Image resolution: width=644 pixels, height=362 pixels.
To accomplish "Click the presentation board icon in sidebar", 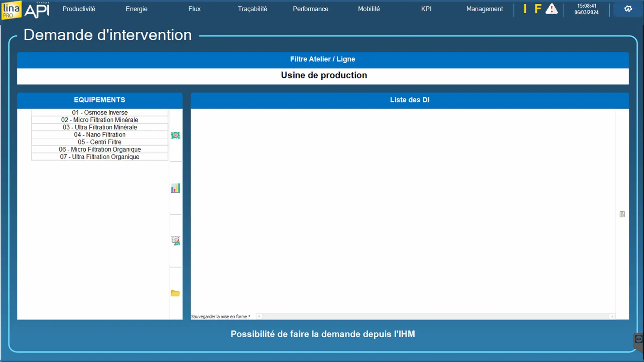I will click(x=175, y=241).
